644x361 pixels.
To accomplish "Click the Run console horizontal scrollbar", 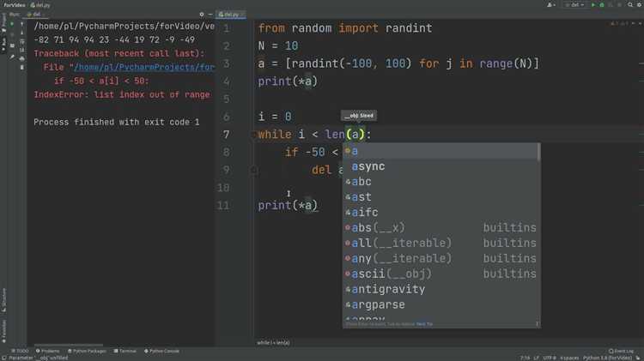I will coord(69,345).
